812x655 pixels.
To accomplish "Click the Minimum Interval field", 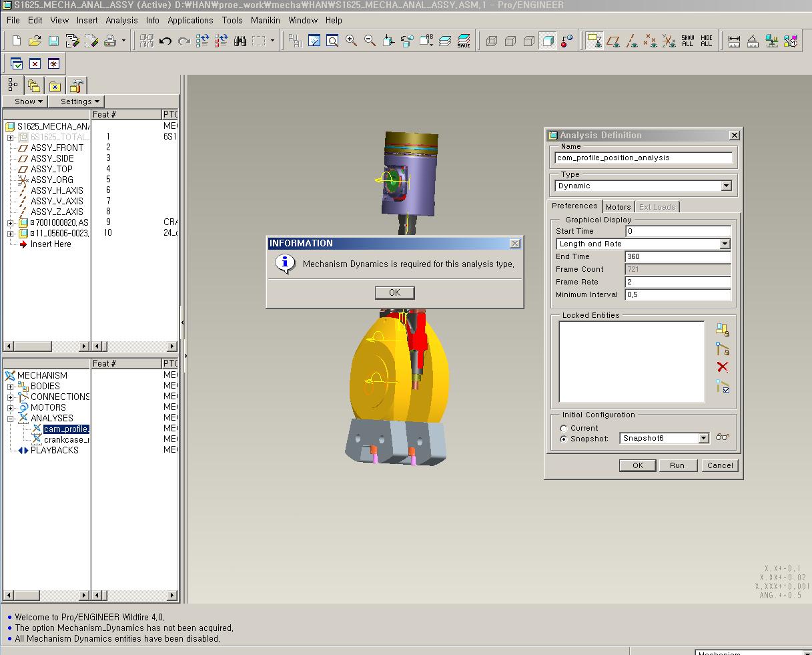I will (x=678, y=294).
